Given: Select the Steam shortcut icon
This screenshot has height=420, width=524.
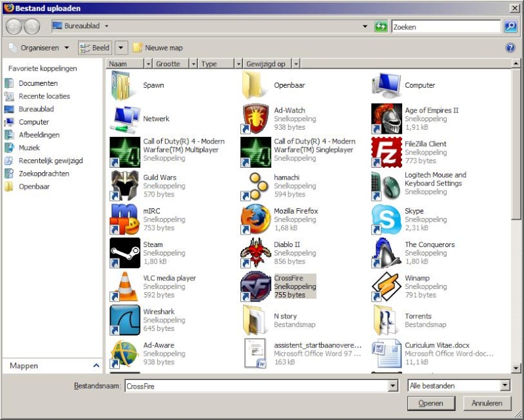Looking at the screenshot, I should 125,253.
